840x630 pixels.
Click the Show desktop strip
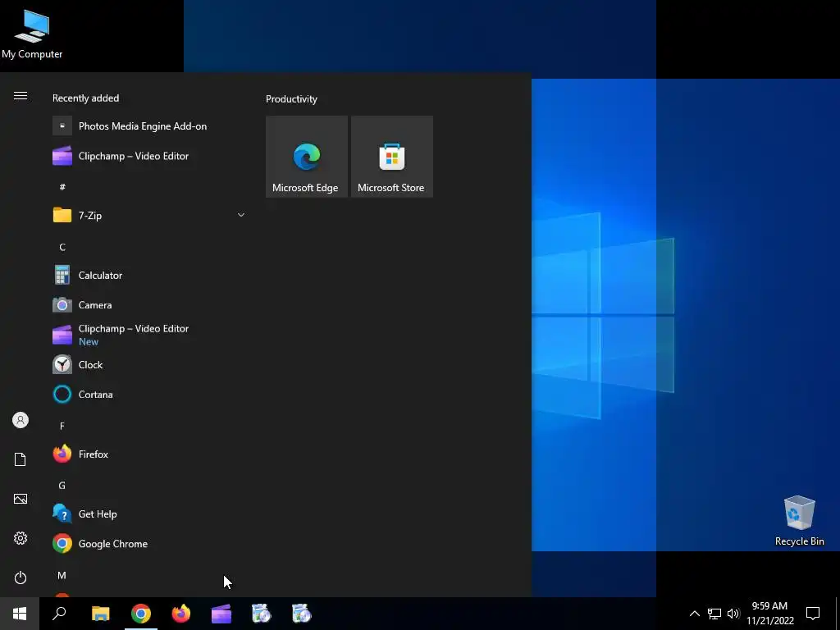[838, 614]
